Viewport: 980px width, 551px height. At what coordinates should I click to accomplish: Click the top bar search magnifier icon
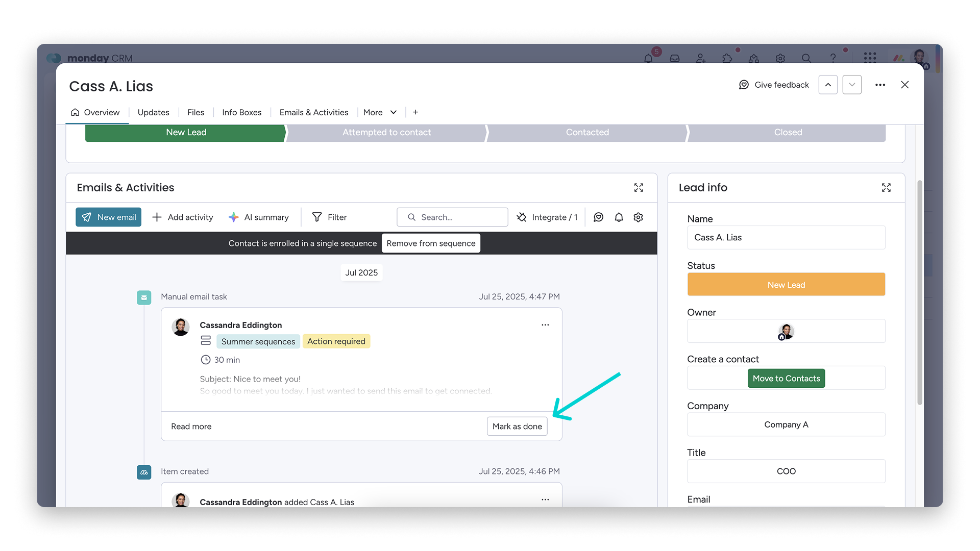pyautogui.click(x=806, y=58)
